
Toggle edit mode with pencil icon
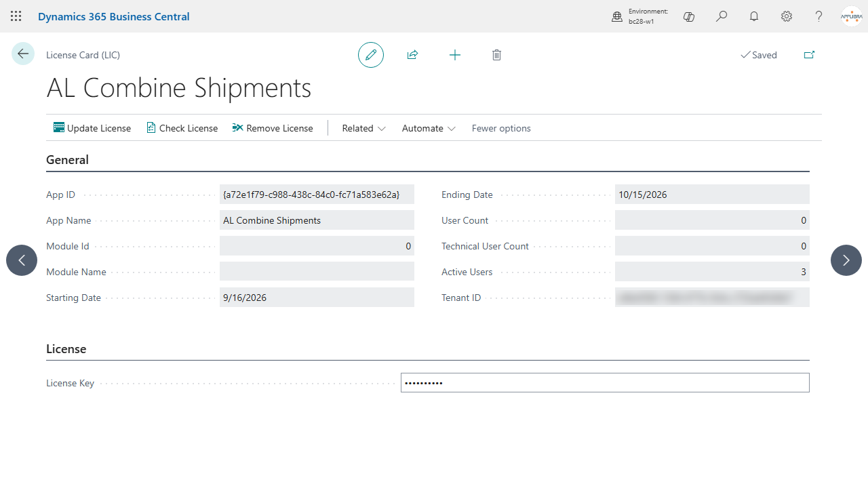click(371, 55)
